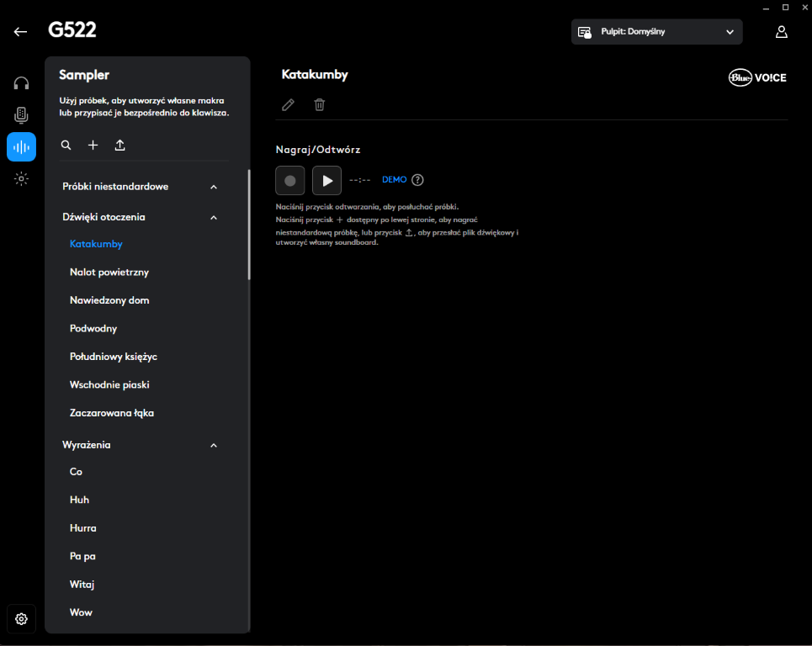The image size is (812, 646).
Task: Start recording a custom sample
Action: (x=289, y=180)
